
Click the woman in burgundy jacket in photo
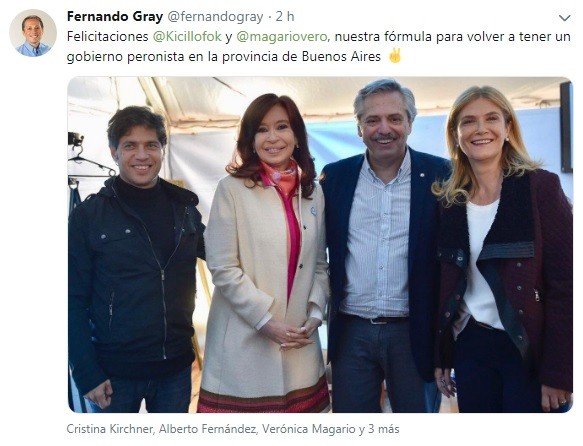[502, 253]
